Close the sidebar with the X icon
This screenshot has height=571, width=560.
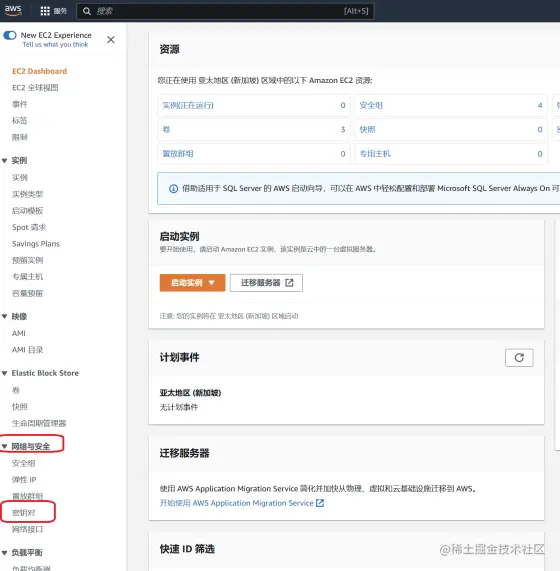(111, 40)
